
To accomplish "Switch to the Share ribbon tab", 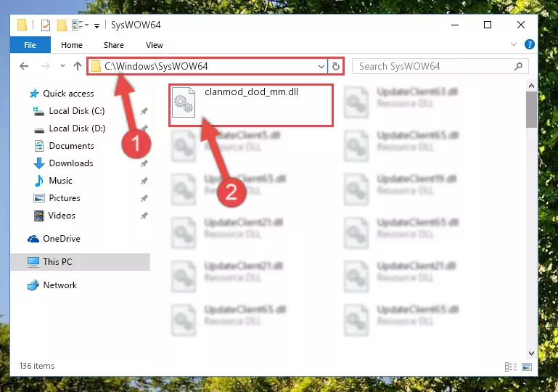I will (114, 45).
